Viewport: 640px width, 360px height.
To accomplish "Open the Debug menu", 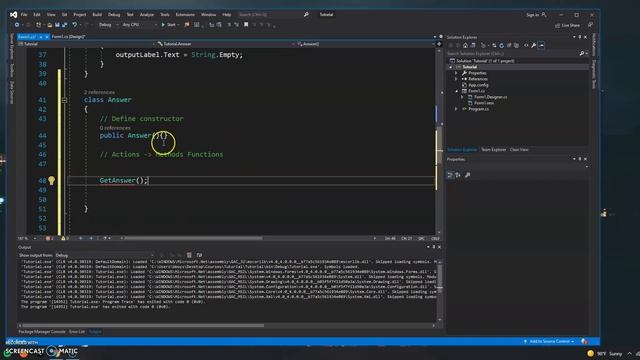I will click(x=114, y=15).
